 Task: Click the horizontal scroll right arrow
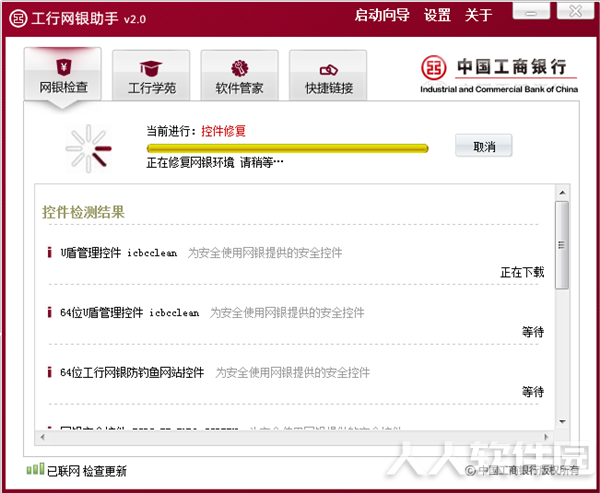pos(546,437)
